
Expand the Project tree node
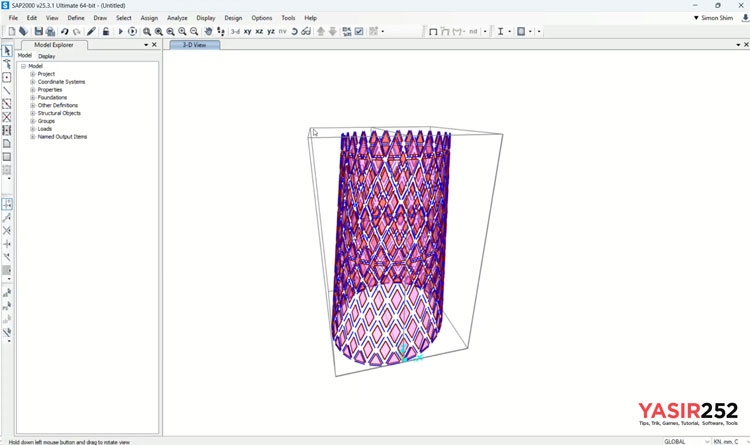point(33,74)
